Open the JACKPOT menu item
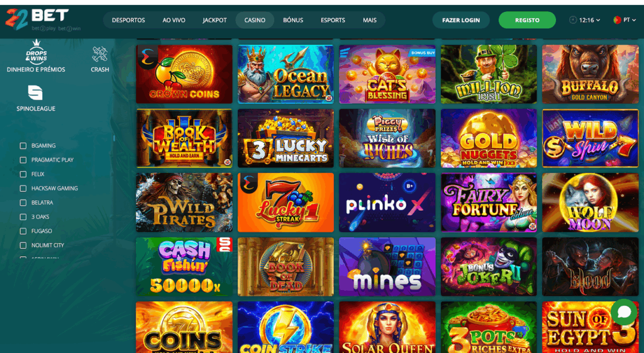 point(214,20)
